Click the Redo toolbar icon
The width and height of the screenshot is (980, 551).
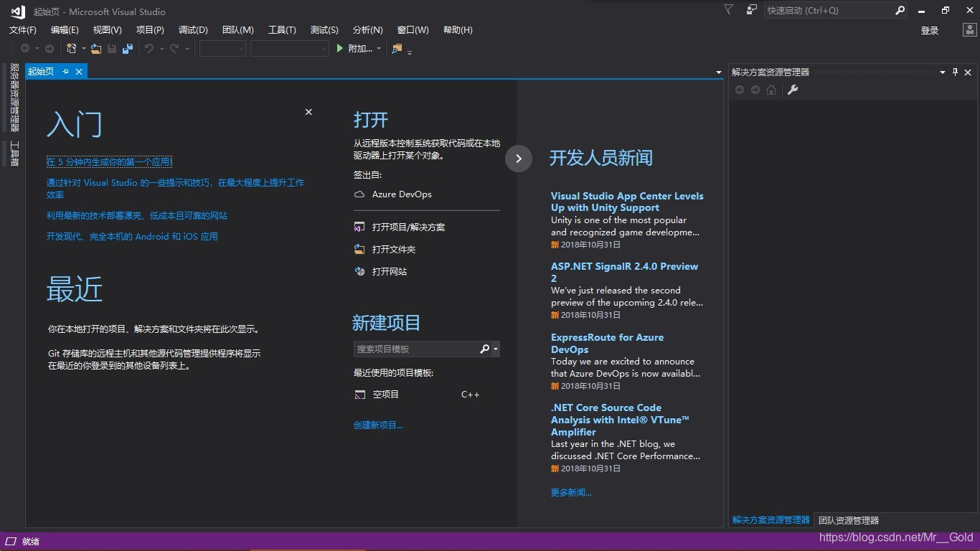coord(174,49)
